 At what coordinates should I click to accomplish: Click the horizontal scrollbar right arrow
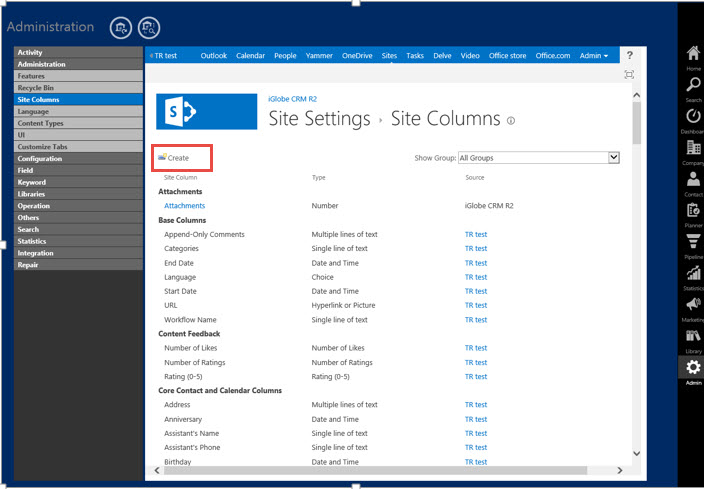click(x=620, y=471)
